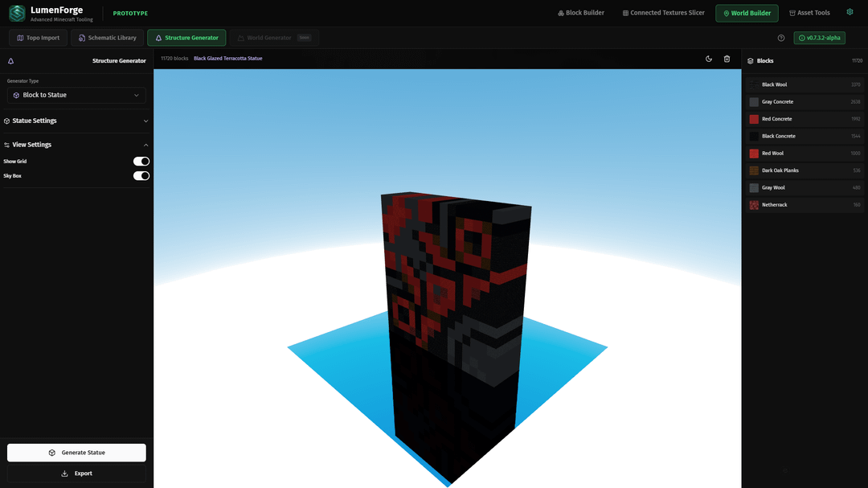Disable the Sky Box switch
Viewport: 868px width, 488px height.
[141, 176]
